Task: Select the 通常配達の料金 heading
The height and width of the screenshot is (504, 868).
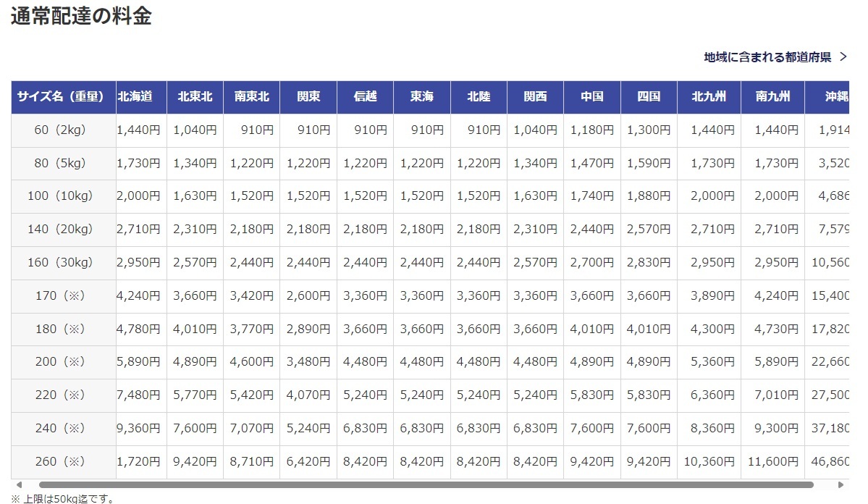Action: (81, 16)
